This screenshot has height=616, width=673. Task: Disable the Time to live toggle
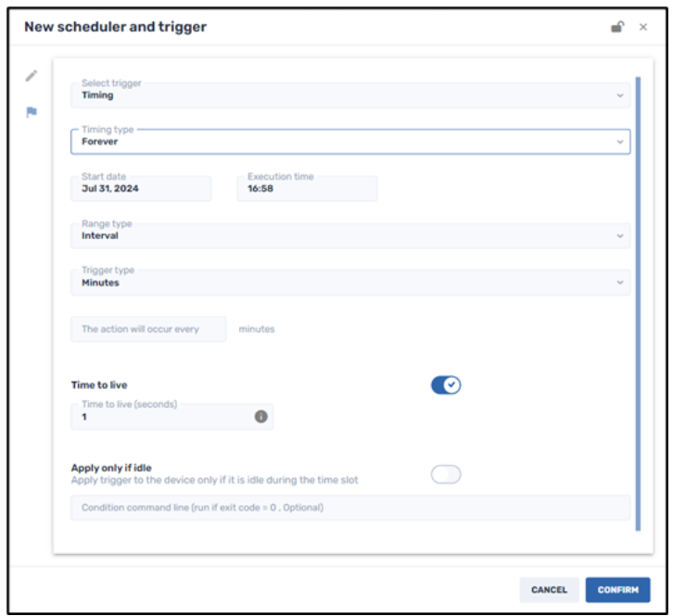446,385
